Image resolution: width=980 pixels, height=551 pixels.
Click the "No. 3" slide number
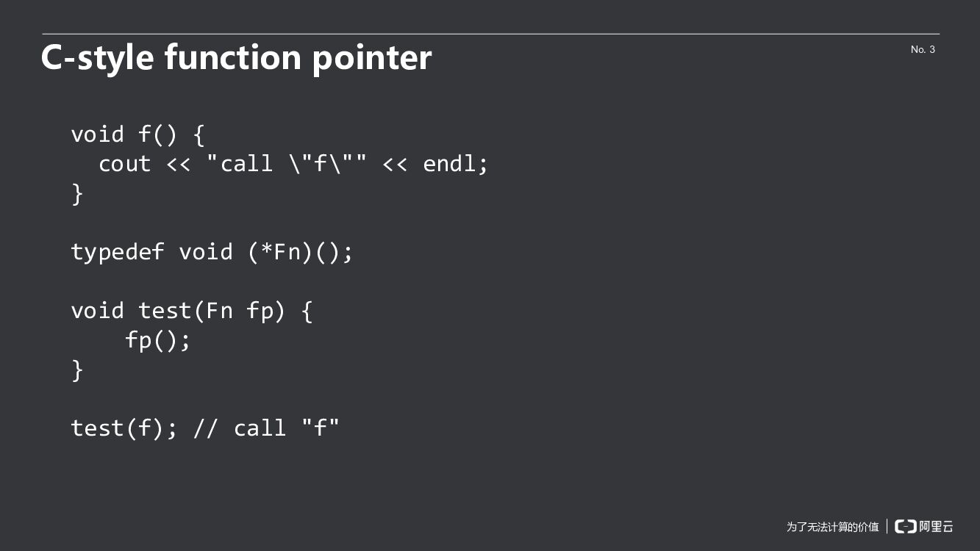point(923,49)
